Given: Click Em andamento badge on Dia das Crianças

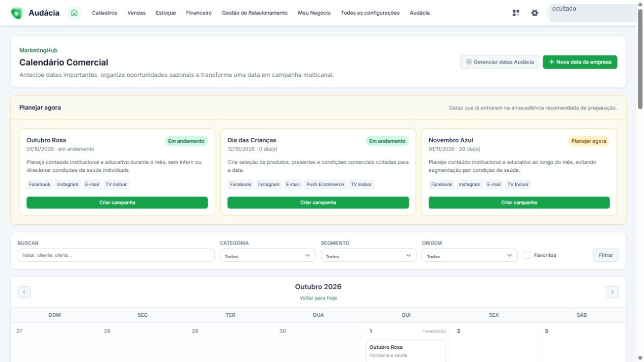Looking at the screenshot, I should click(x=387, y=141).
